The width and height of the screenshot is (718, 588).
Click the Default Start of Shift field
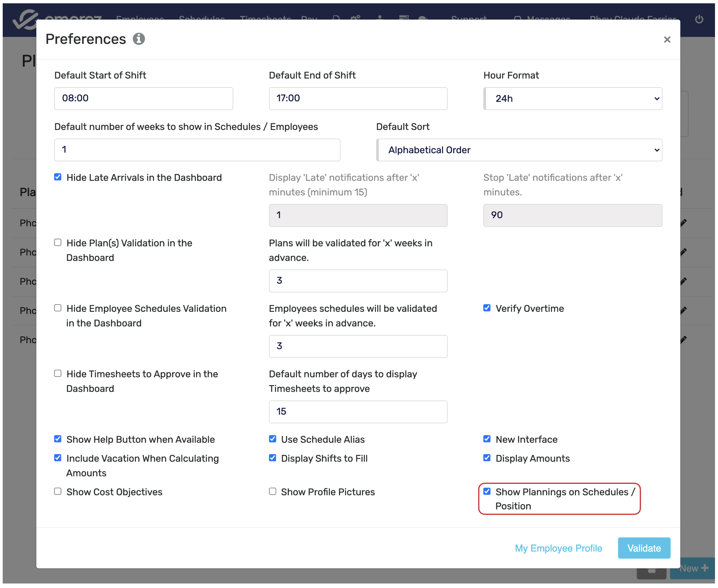pyautogui.click(x=144, y=99)
